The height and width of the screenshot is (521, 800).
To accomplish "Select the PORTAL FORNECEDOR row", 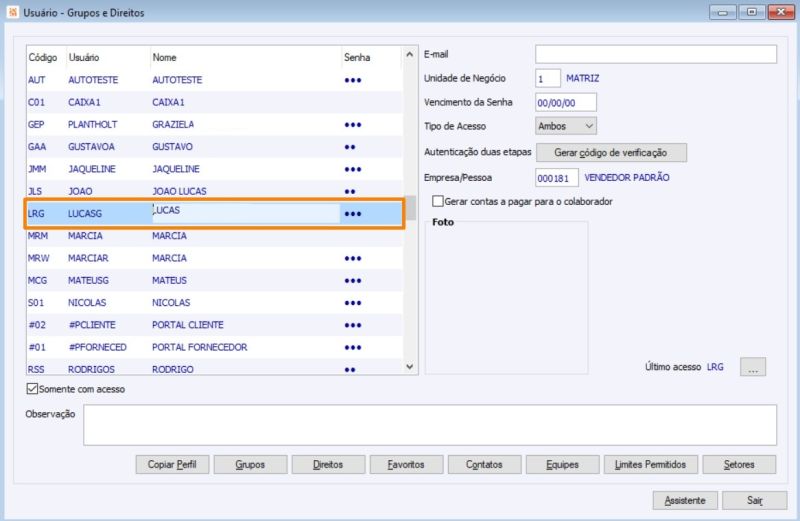I will pyautogui.click(x=215, y=348).
